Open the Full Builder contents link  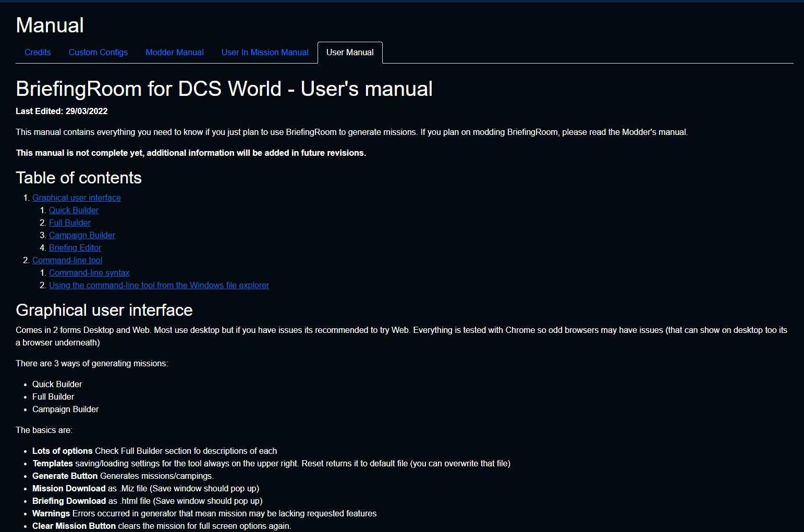click(69, 223)
